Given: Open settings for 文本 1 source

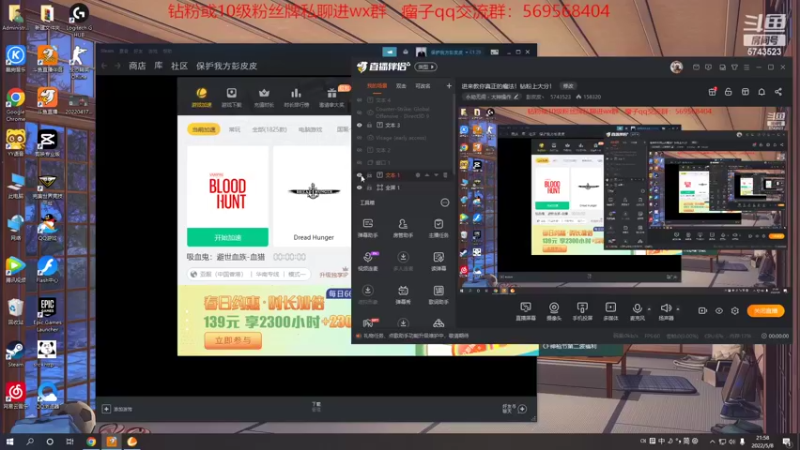Looking at the screenshot, I should tap(417, 175).
